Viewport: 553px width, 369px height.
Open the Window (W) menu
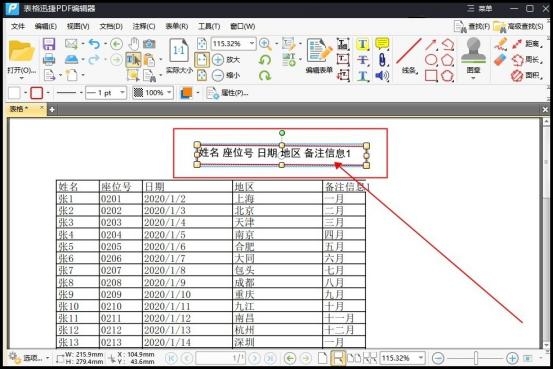(x=243, y=26)
